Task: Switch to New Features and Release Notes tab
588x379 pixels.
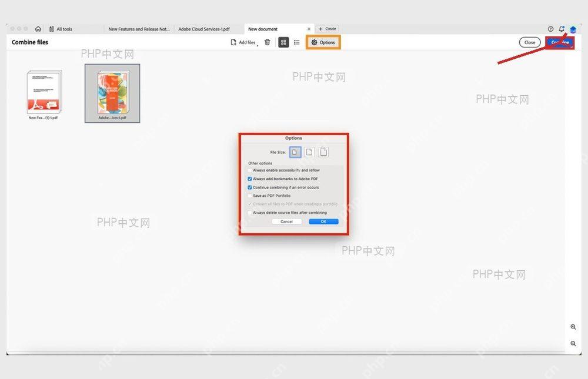Action: 139,29
